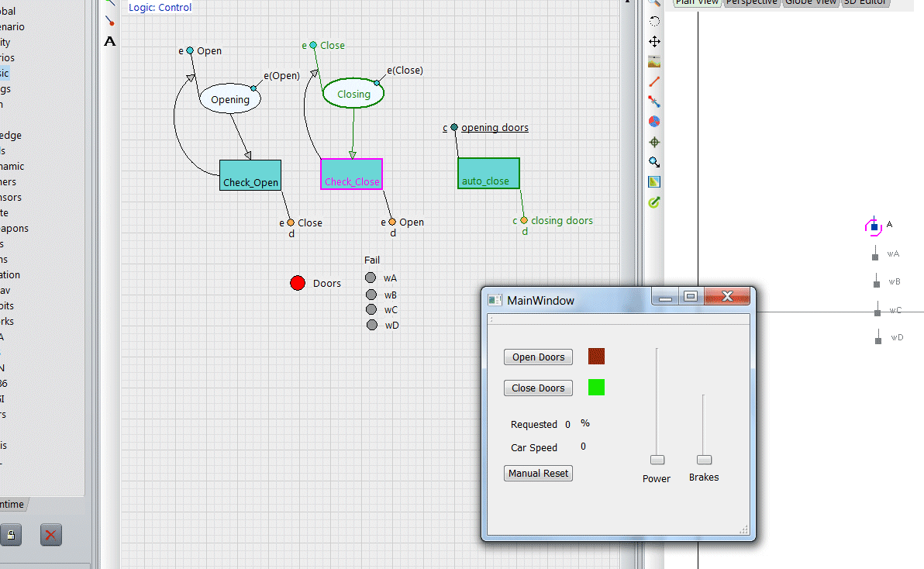Switch to the Globe View tab
Screen dimensions: 924x569
click(810, 2)
